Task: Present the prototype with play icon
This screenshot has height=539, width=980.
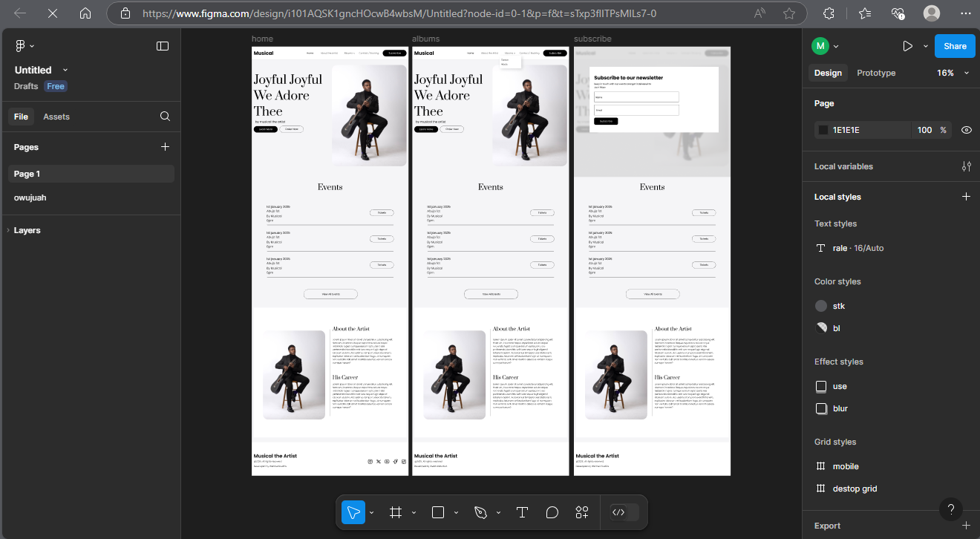Action: point(907,46)
